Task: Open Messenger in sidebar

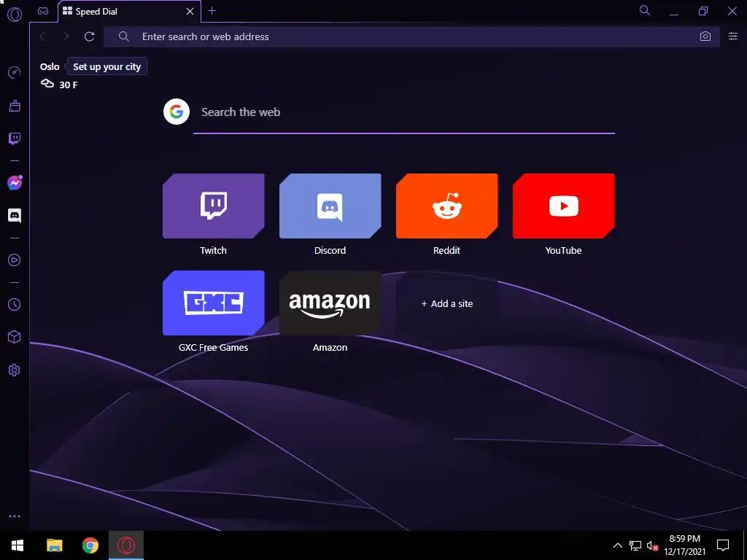Action: pos(15,183)
